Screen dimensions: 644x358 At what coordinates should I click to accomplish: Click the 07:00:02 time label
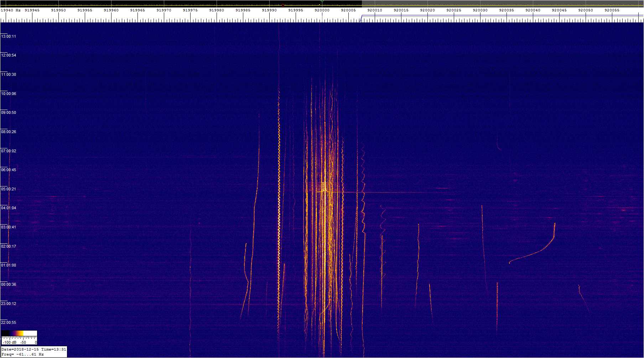tap(9, 151)
